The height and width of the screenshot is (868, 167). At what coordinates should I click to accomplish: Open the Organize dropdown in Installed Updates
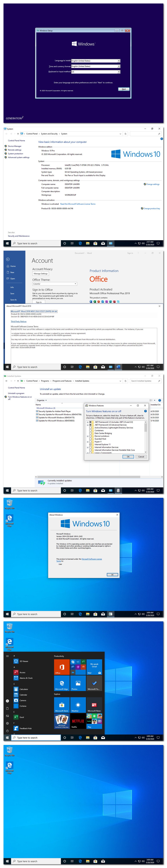[x=42, y=400]
